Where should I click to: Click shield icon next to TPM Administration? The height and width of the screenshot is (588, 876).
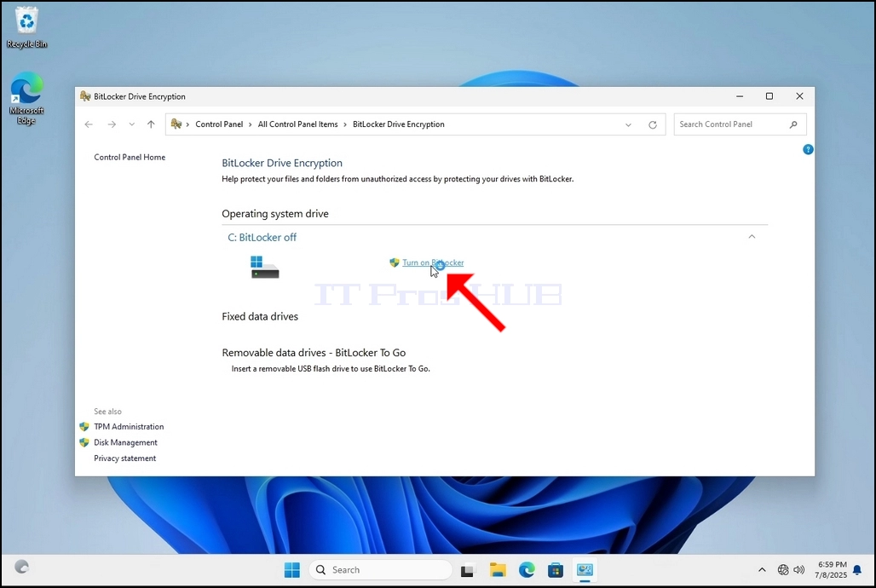84,426
